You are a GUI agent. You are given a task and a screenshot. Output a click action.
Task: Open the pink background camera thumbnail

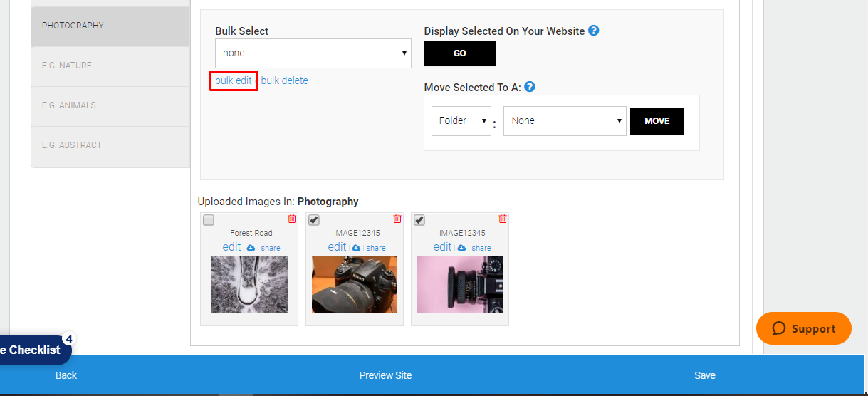click(x=460, y=285)
